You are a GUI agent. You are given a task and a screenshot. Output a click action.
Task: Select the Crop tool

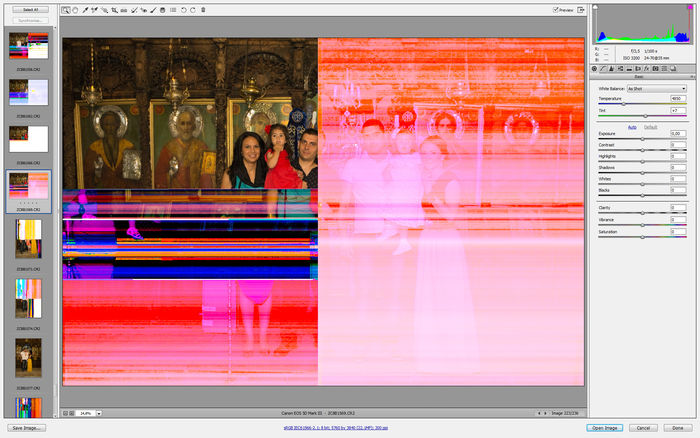point(113,10)
